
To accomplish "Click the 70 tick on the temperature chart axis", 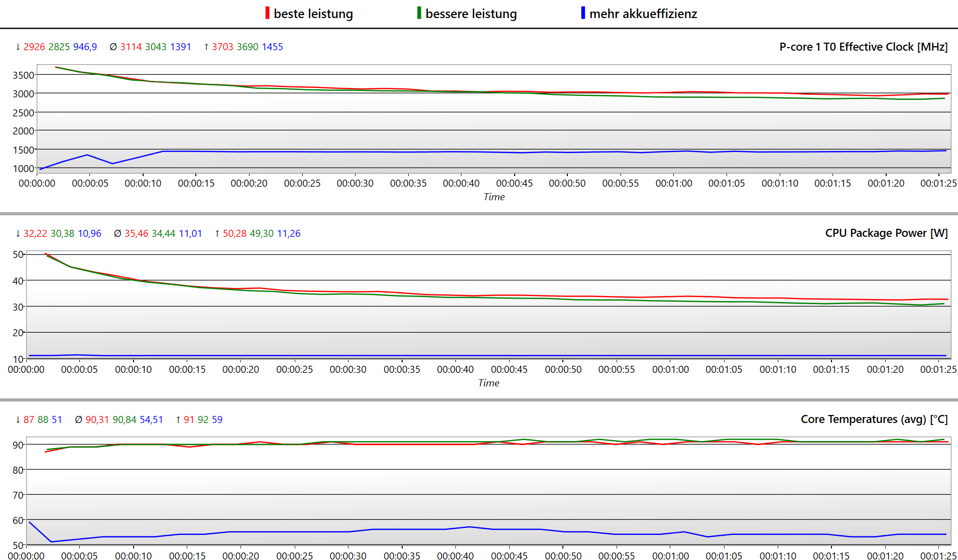I will (x=18, y=495).
